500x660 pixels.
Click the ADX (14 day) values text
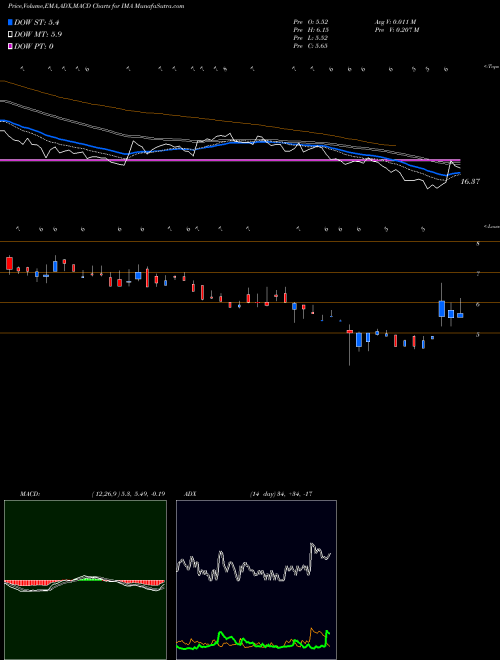[x=281, y=494]
